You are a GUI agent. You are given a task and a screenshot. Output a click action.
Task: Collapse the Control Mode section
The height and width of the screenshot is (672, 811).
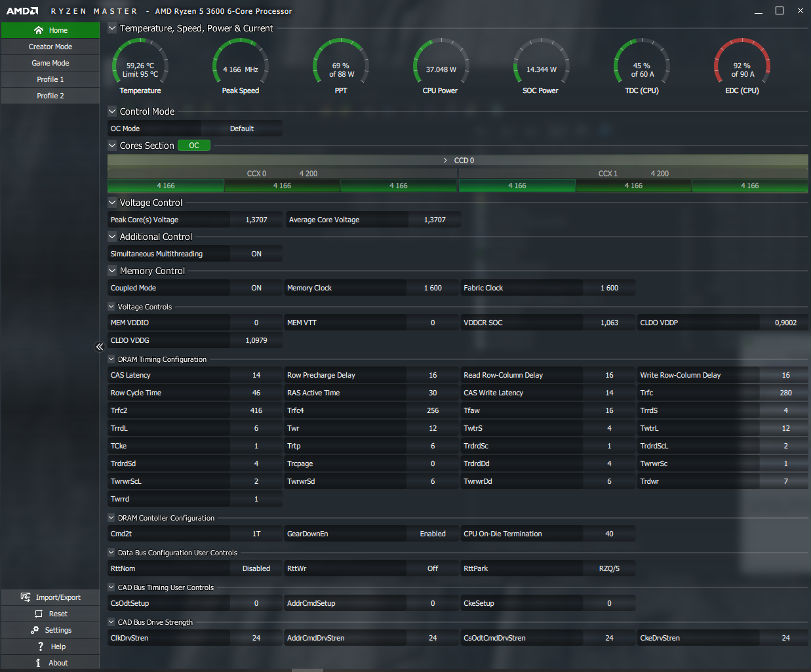click(112, 111)
